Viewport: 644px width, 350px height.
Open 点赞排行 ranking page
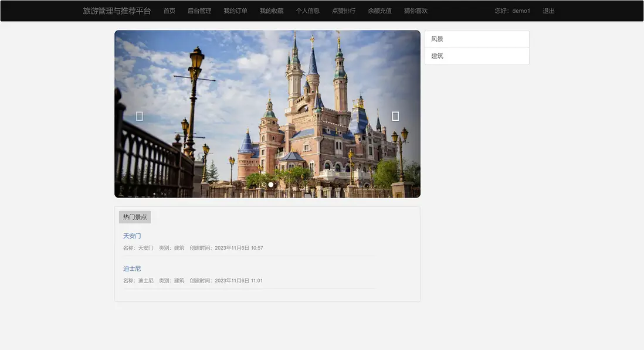click(344, 11)
